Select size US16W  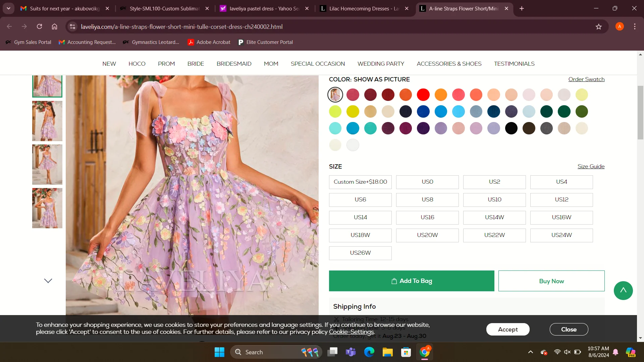(561, 218)
